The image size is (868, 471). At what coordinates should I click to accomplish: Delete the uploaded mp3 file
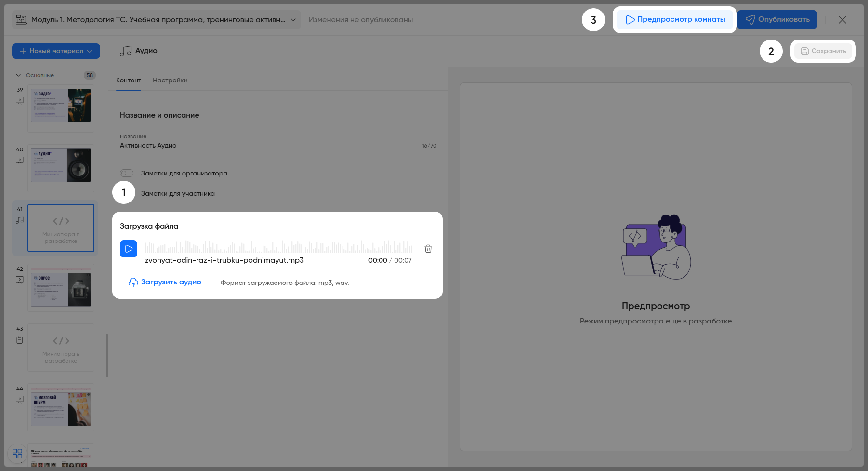click(428, 249)
